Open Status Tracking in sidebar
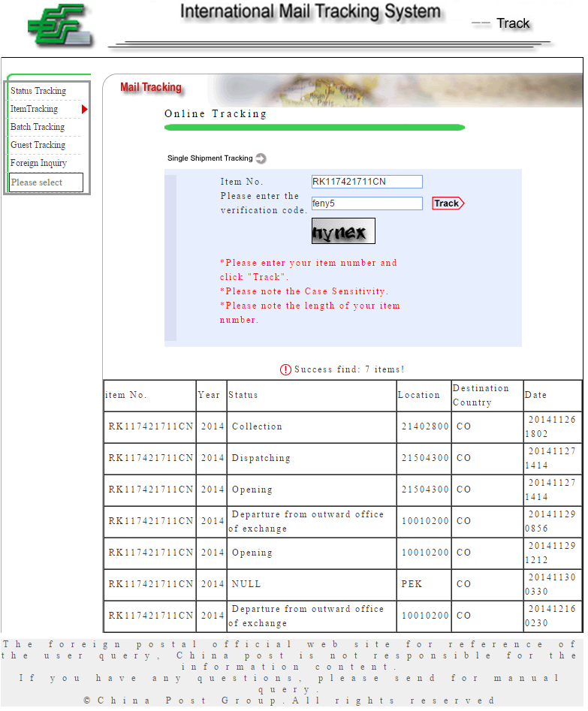Screen dimensions: 588x711 click(38, 91)
